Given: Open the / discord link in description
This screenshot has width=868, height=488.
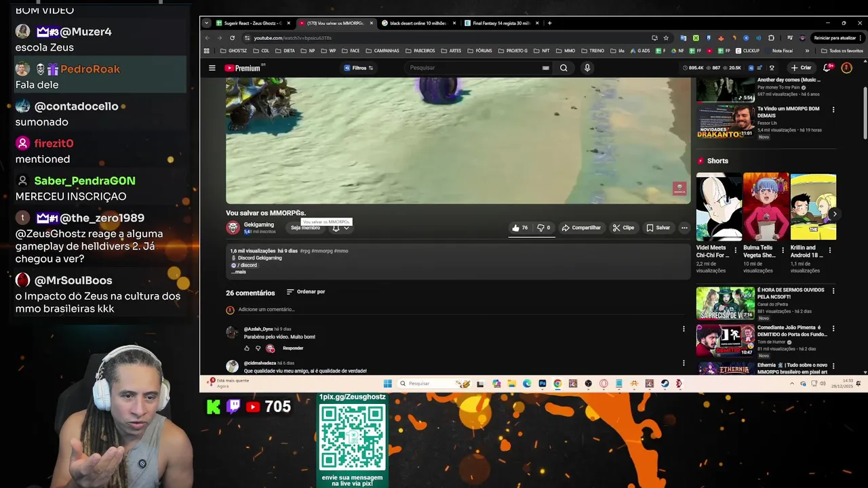Looking at the screenshot, I should click(245, 265).
